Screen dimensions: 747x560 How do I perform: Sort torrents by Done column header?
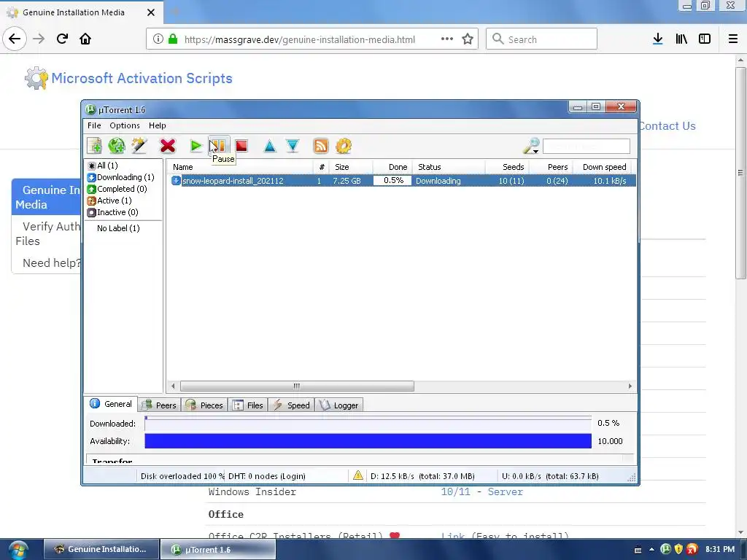coord(392,167)
